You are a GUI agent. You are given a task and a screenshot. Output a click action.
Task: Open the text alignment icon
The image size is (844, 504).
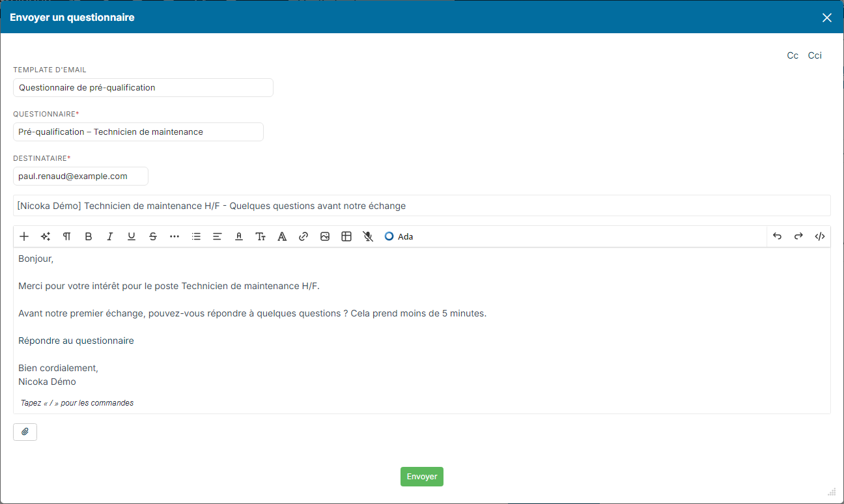(x=218, y=236)
